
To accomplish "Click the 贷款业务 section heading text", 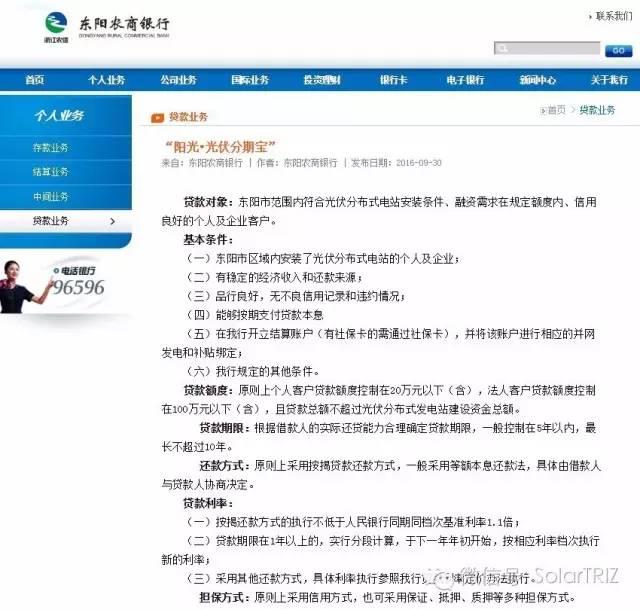I will (188, 117).
